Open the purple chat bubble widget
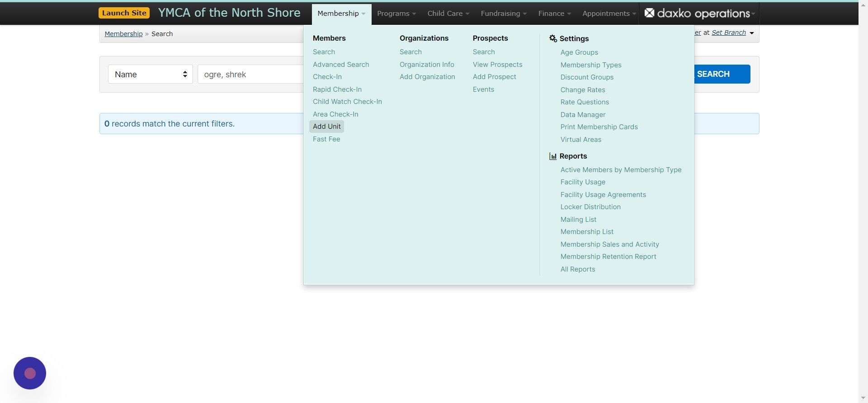The image size is (868, 403). [30, 373]
